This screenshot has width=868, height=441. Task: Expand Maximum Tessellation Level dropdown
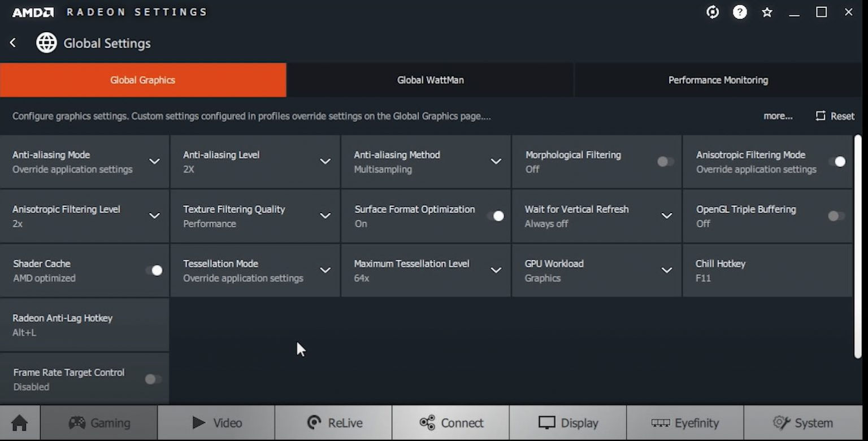[x=496, y=270]
